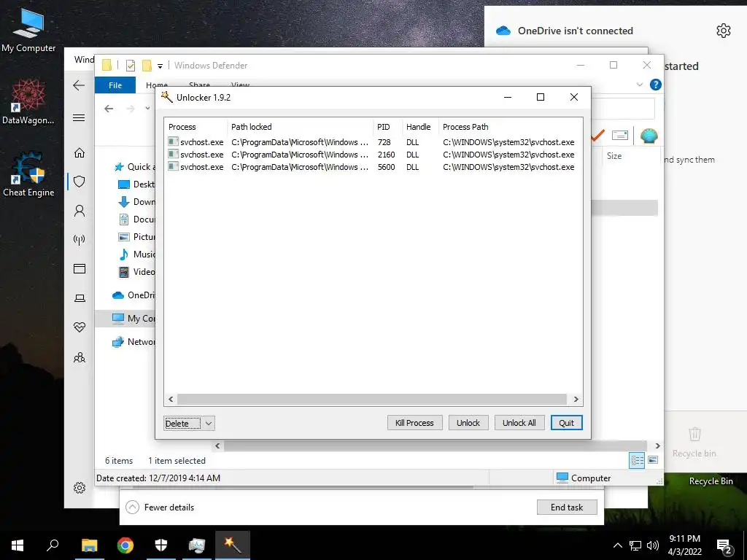Screen dimensions: 747x560
Task: Open Music folder in navigation pane
Action: click(x=136, y=254)
